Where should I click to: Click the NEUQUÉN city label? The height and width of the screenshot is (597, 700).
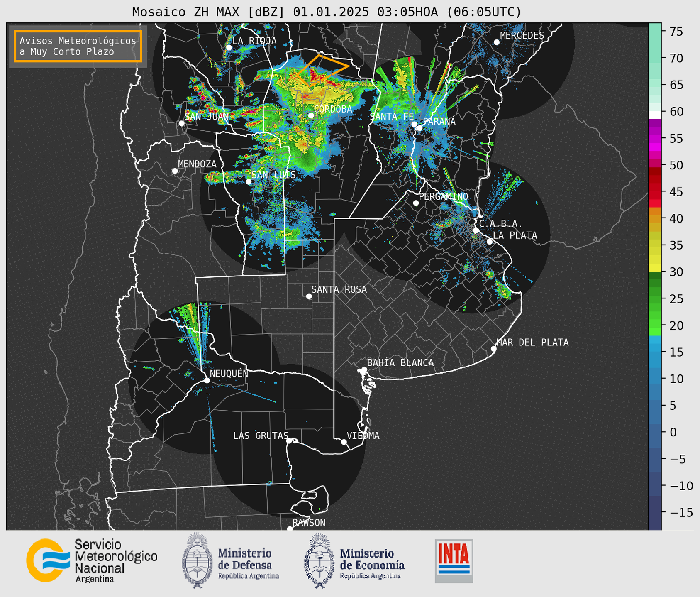pyautogui.click(x=229, y=373)
